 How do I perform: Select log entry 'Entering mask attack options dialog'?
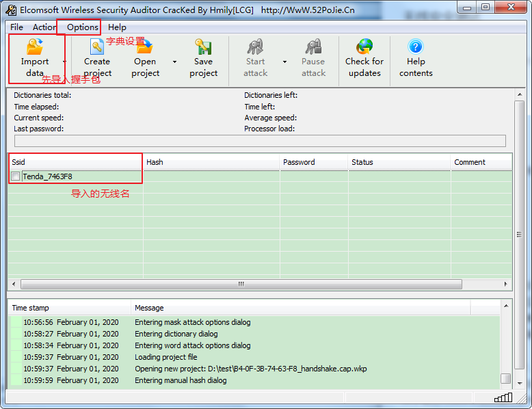click(193, 322)
